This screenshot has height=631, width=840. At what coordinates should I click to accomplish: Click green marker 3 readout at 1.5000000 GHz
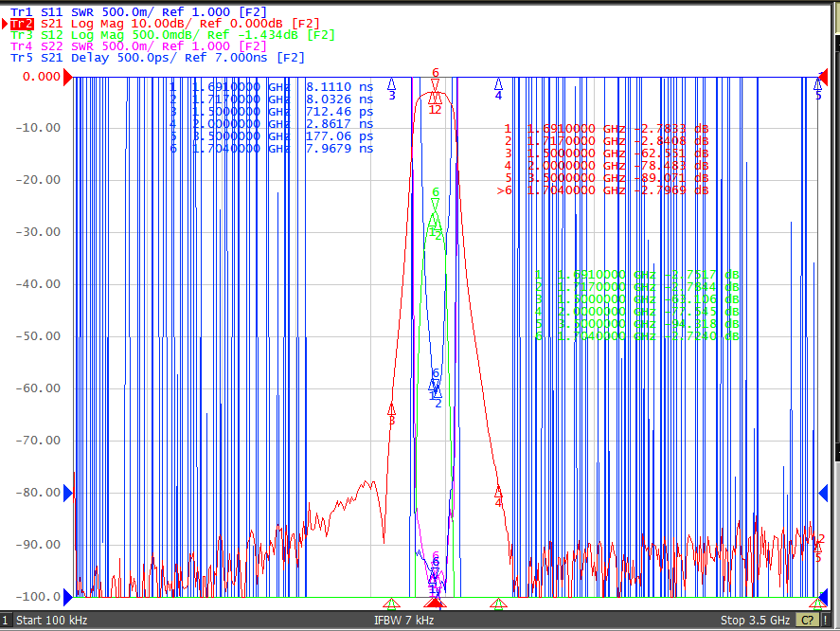(x=637, y=299)
